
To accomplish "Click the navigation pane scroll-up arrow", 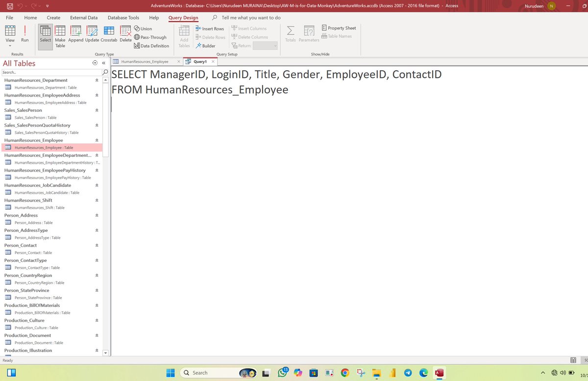I will [x=105, y=80].
